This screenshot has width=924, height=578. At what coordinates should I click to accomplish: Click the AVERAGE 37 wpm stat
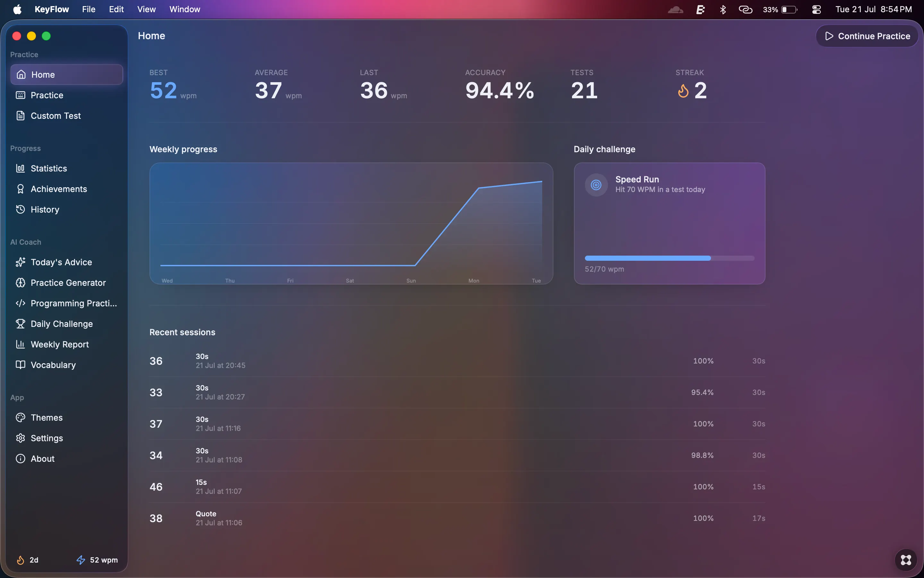(x=278, y=85)
